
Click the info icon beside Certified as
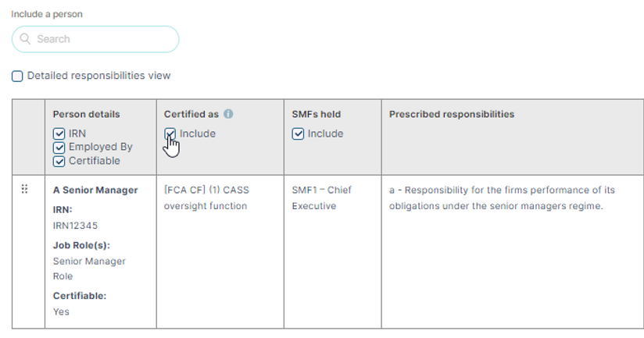(228, 114)
